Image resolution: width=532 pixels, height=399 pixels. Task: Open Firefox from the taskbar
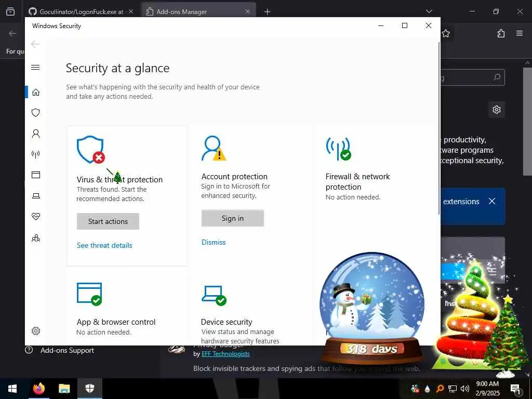pos(38,389)
